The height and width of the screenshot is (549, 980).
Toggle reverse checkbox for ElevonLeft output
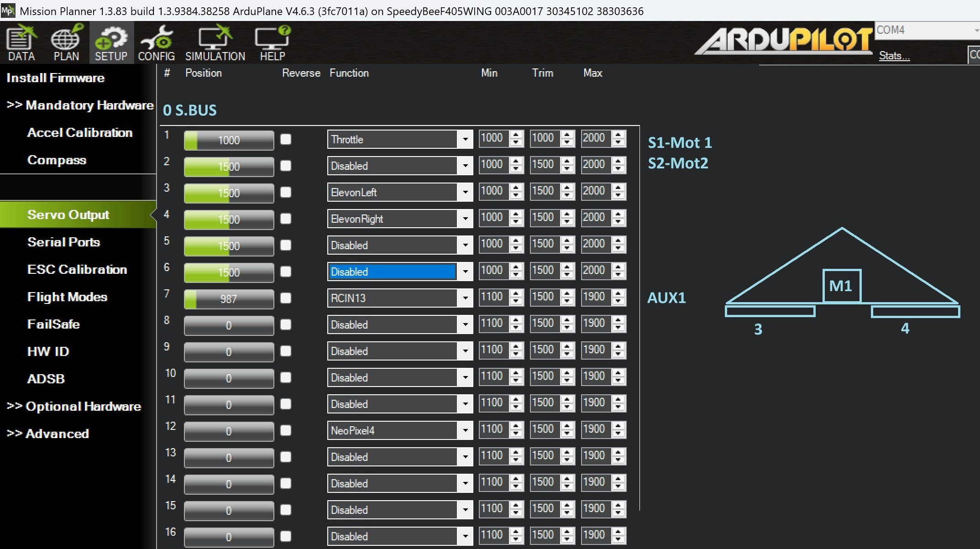pos(286,192)
